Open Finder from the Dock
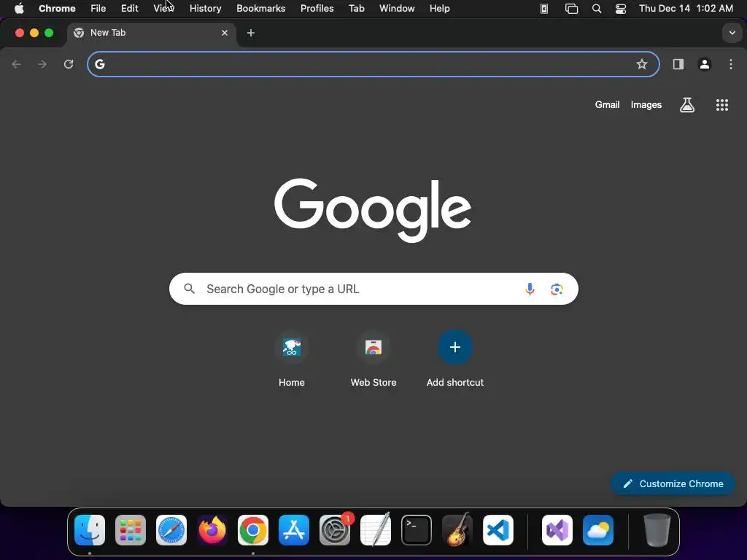Viewport: 747px width, 560px height. 90,530
